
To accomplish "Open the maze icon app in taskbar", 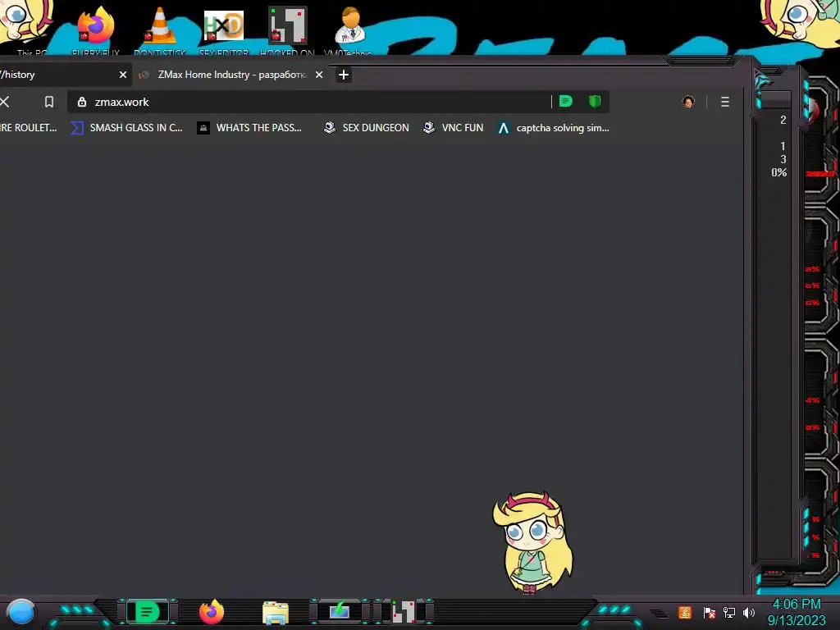I will click(404, 612).
